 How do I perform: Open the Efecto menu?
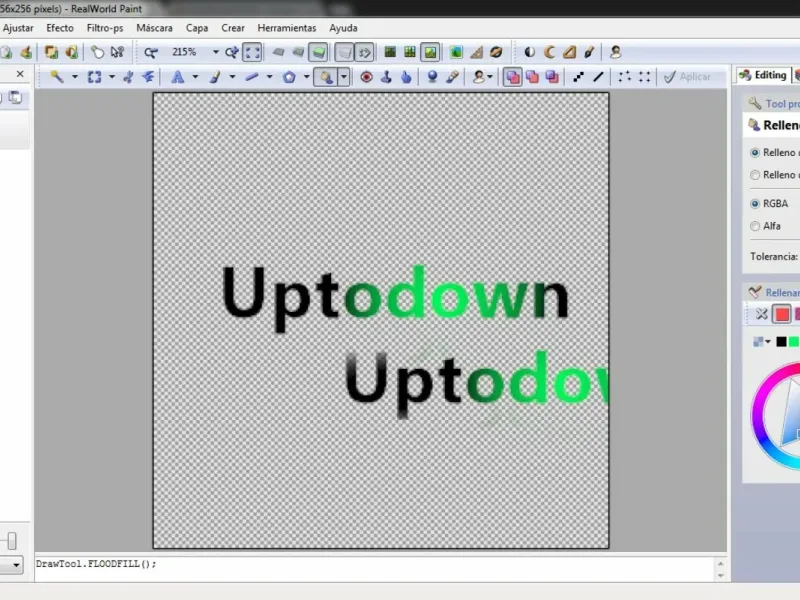click(x=60, y=28)
